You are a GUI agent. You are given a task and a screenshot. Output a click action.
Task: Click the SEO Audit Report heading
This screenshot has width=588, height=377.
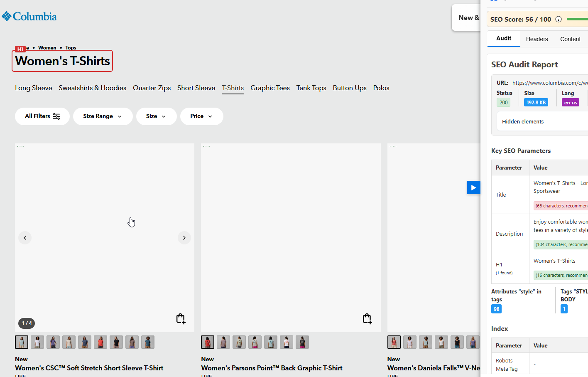coord(524,64)
